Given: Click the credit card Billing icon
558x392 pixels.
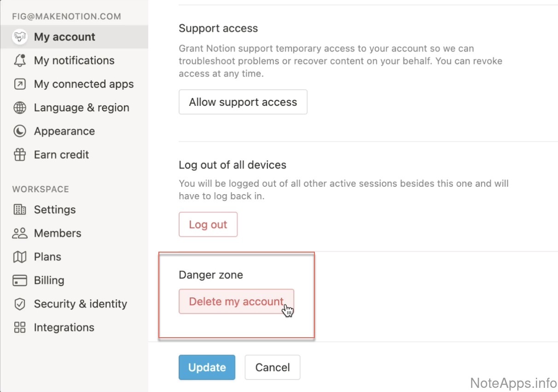Looking at the screenshot, I should click(x=20, y=281).
